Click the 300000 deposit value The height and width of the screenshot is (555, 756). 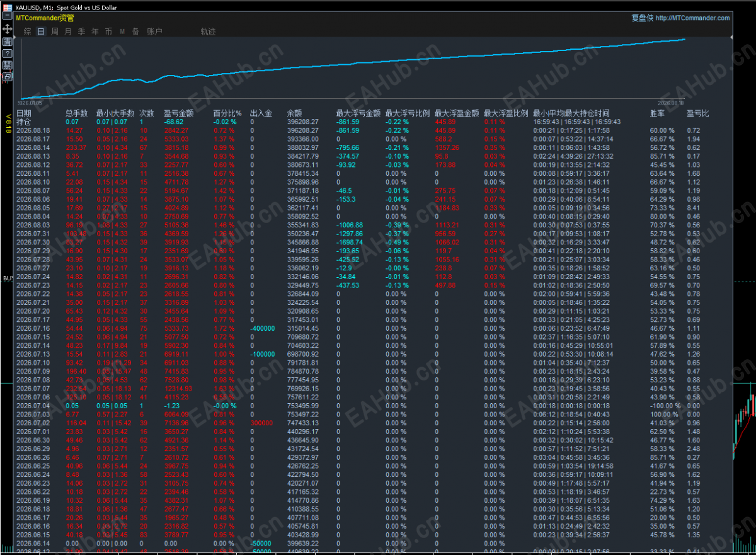pos(261,423)
